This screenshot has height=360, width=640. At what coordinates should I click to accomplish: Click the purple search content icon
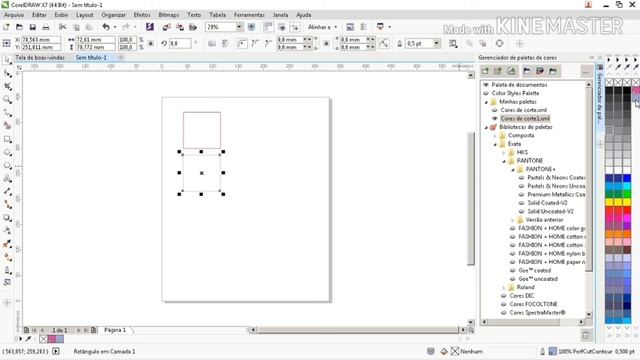pos(150,27)
